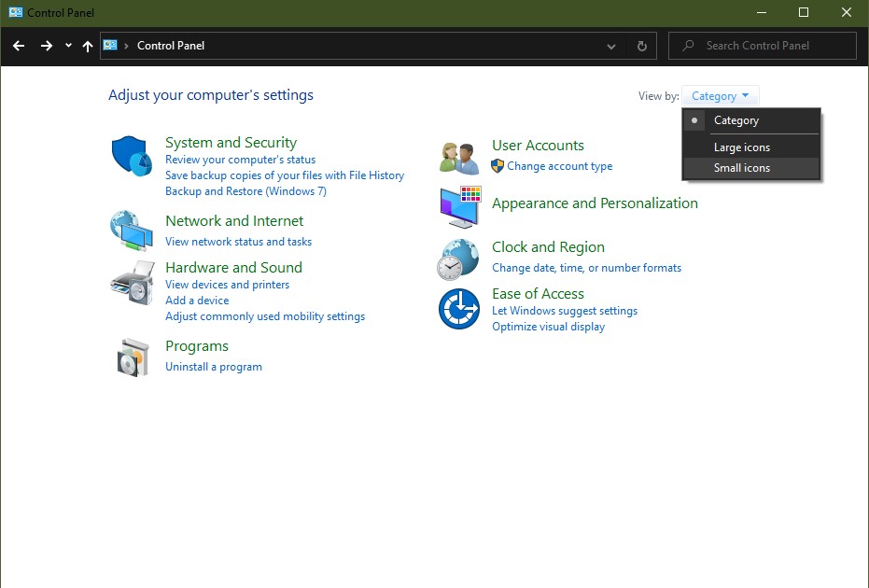Open Backup and Restore (Windows 7)

[246, 191]
